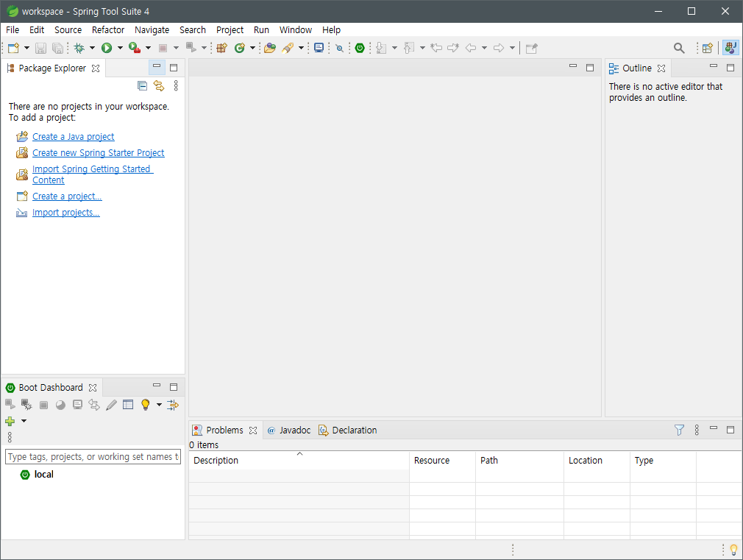Click Boot Dashboard properties table icon
The width and height of the screenshot is (743, 560).
pyautogui.click(x=128, y=405)
